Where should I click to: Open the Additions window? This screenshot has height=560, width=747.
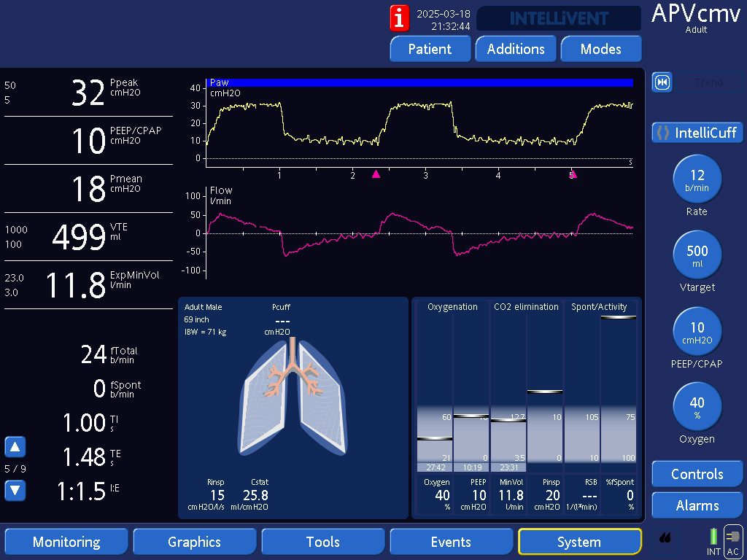tap(516, 49)
